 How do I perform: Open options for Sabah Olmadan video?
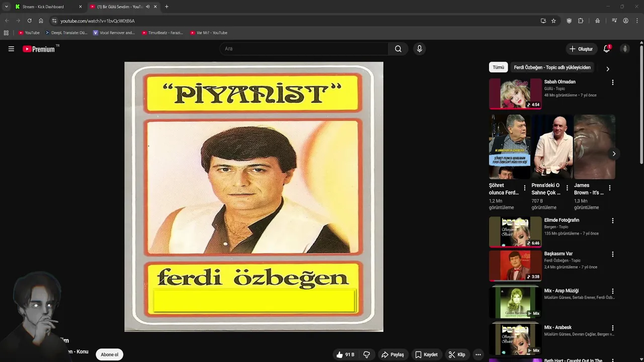pyautogui.click(x=612, y=82)
